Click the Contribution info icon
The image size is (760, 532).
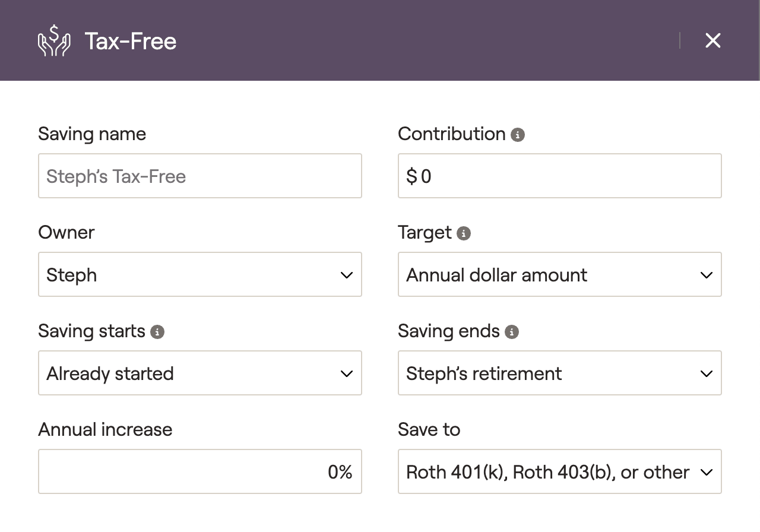(x=518, y=135)
